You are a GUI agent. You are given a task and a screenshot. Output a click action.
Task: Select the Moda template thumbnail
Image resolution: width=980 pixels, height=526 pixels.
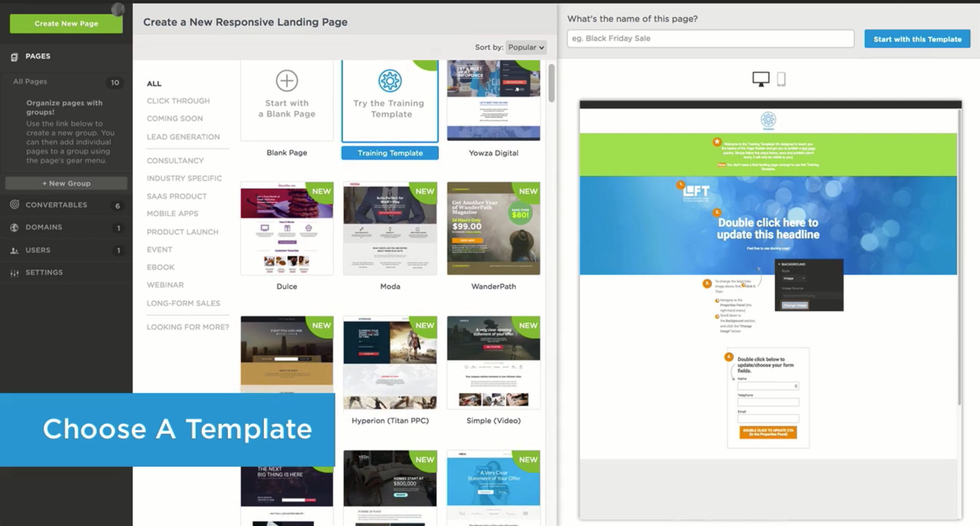point(390,228)
